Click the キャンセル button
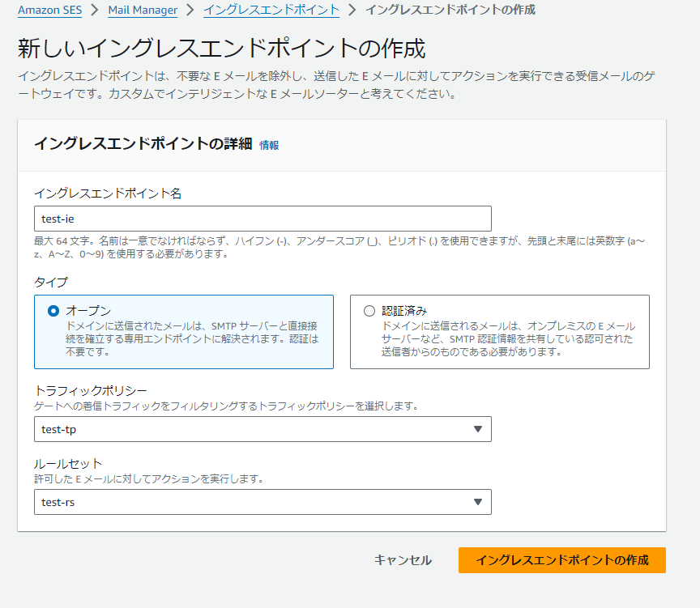The width and height of the screenshot is (700, 608). click(x=403, y=559)
